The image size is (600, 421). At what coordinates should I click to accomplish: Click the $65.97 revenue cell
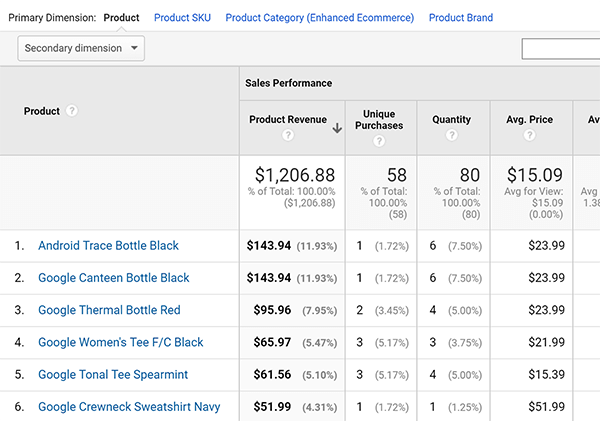tap(272, 342)
